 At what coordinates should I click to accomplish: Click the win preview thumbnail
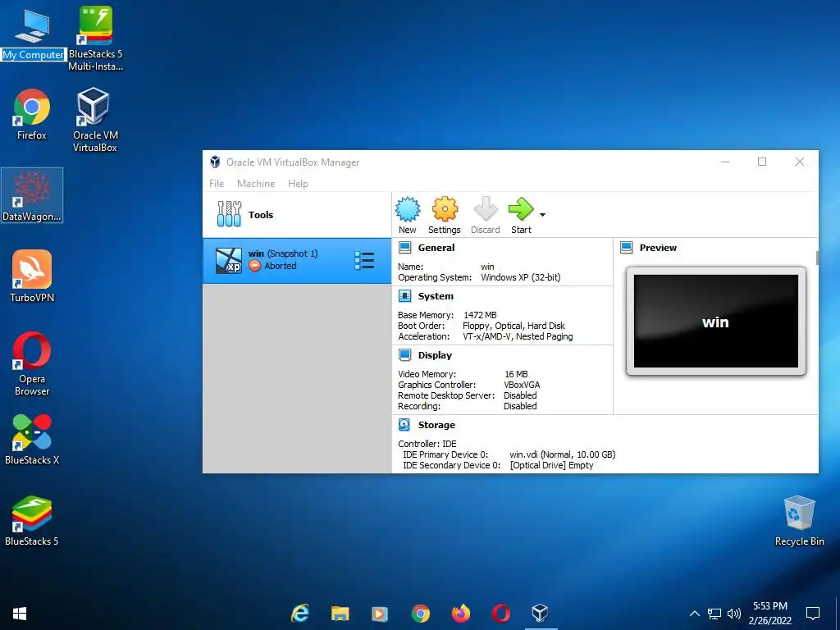(715, 321)
